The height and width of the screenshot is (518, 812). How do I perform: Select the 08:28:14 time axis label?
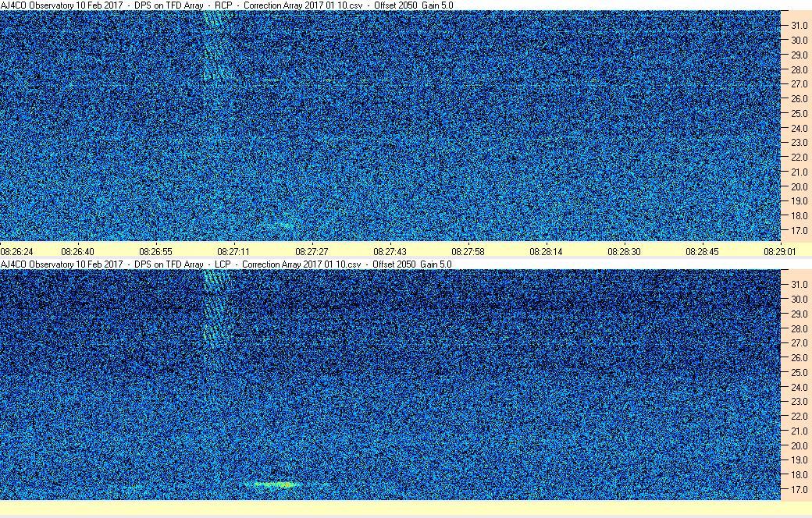(546, 252)
